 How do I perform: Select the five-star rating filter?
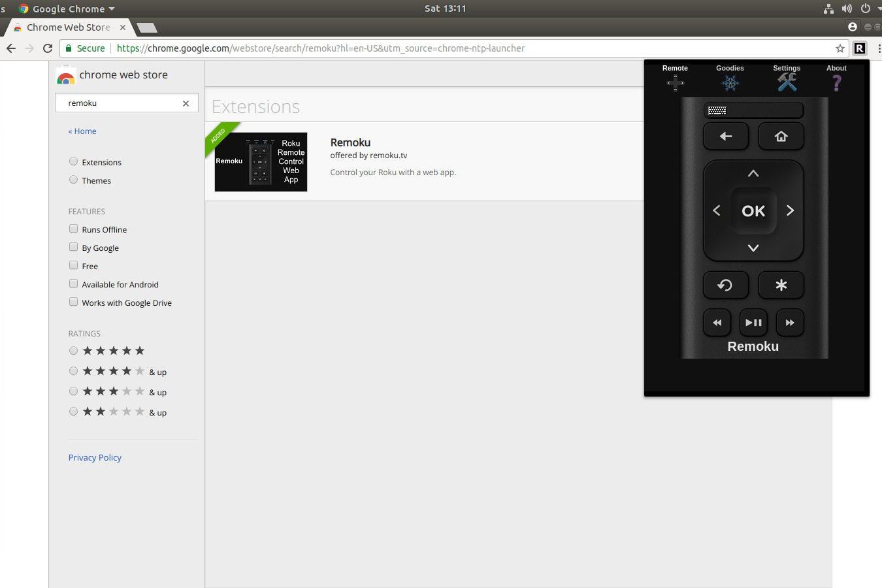[74, 351]
